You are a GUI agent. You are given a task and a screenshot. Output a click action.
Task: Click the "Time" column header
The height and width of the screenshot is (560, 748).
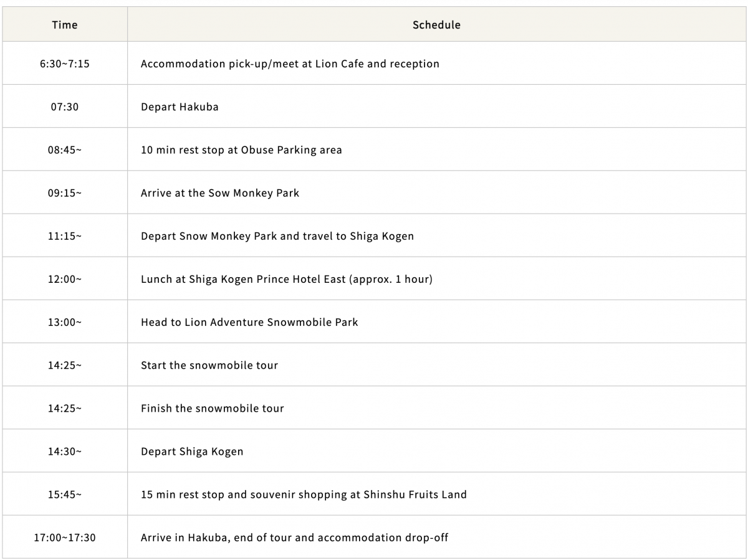point(65,25)
